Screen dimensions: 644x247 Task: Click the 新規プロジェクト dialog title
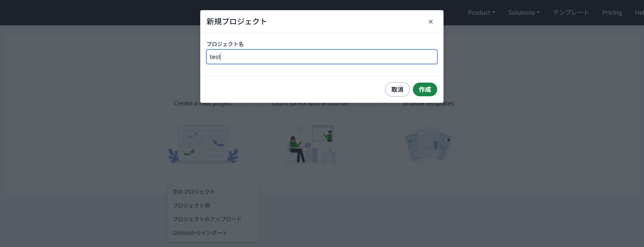(x=236, y=22)
